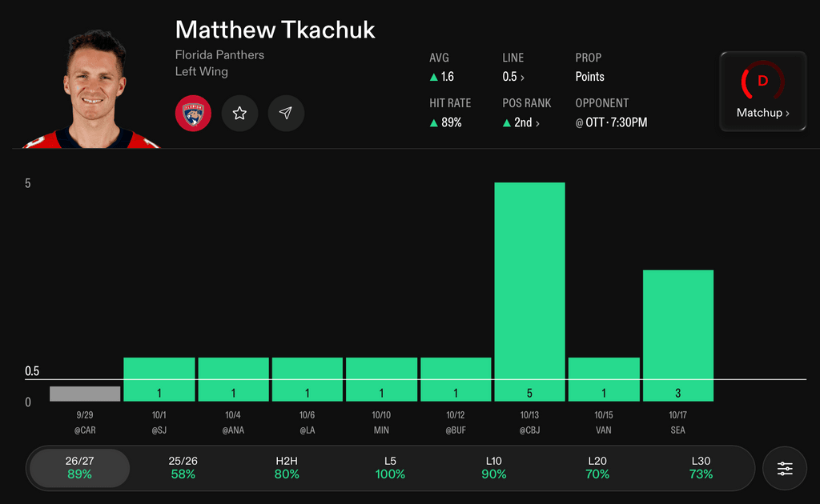Click the Florida Panthers team text
820x504 pixels.
click(219, 55)
